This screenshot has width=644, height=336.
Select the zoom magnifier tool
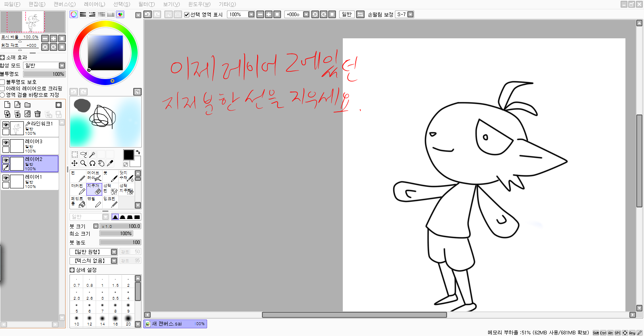click(x=84, y=163)
